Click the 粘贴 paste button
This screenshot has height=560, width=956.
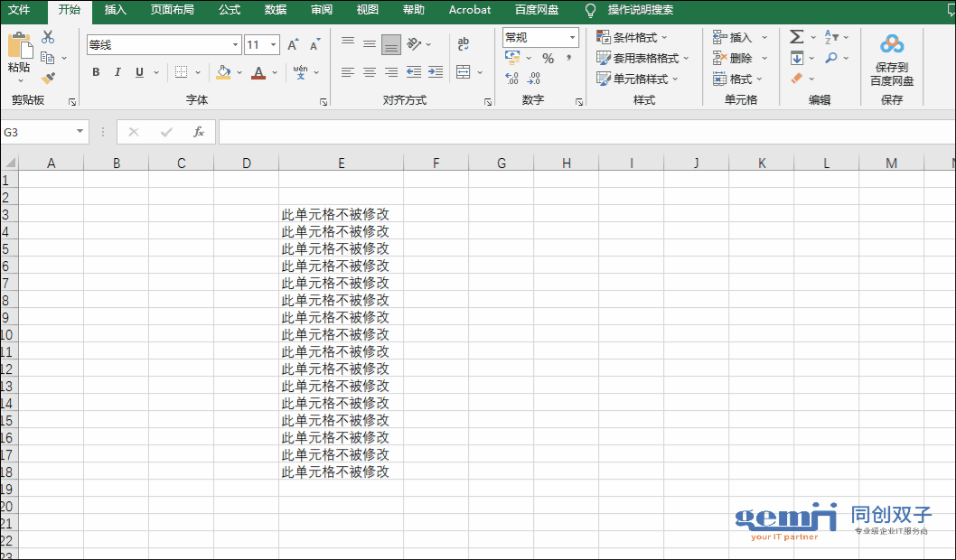point(19,54)
